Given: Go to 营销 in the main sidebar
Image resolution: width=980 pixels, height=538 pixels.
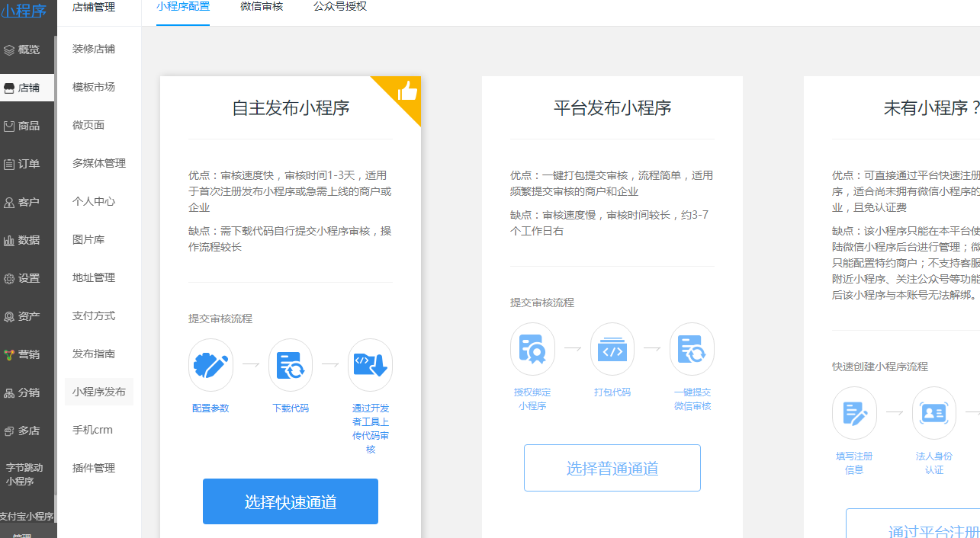Looking at the screenshot, I should [28, 354].
